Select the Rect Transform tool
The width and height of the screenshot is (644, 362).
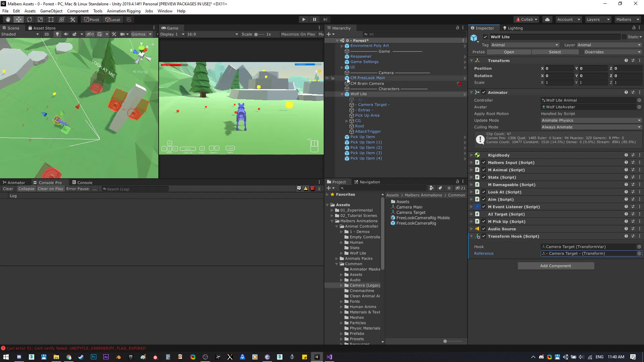click(x=51, y=19)
